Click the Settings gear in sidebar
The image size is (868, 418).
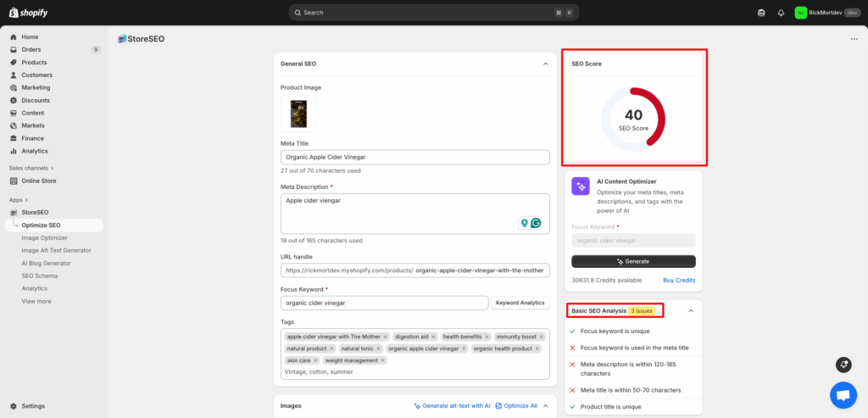pyautogui.click(x=14, y=406)
